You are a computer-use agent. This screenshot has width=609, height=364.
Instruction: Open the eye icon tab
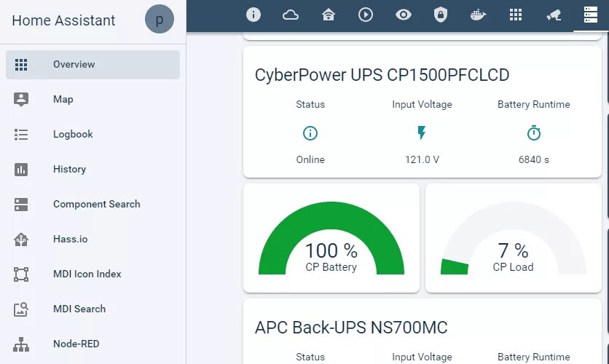click(x=404, y=15)
